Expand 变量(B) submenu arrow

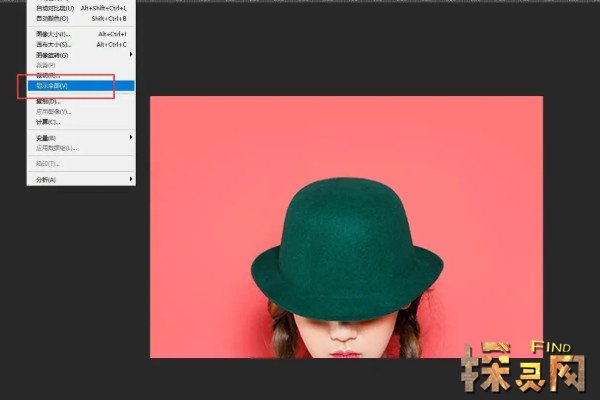tap(130, 137)
